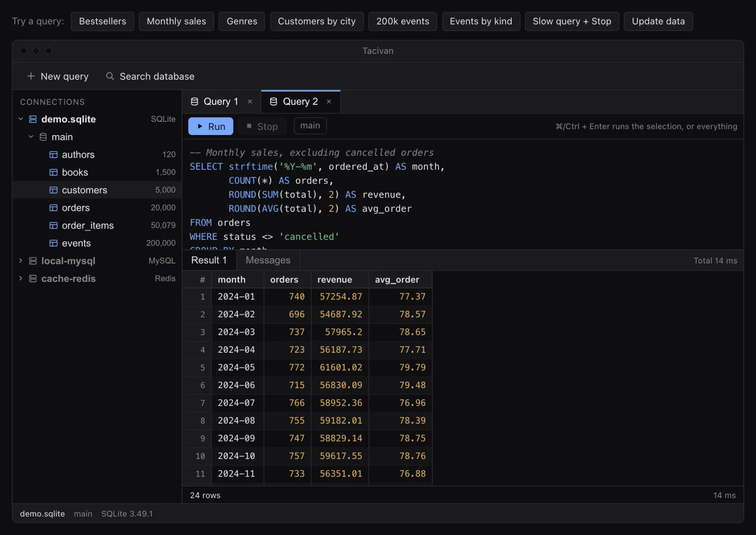
Task: Load the 200k events sample query
Action: (403, 21)
